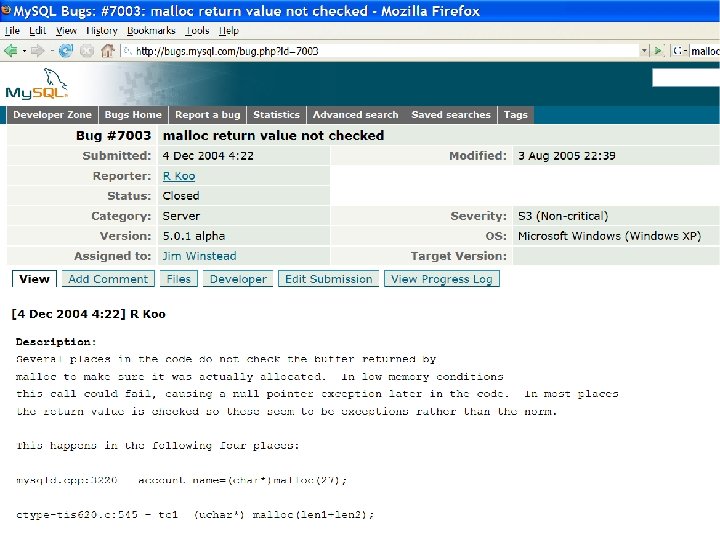Click the browser search box containing malloc
The height and width of the screenshot is (540, 720).
point(705,51)
